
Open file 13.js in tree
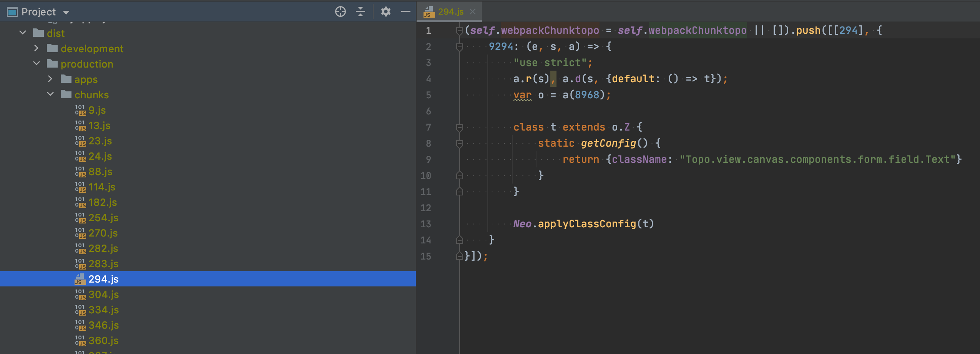[99, 126]
